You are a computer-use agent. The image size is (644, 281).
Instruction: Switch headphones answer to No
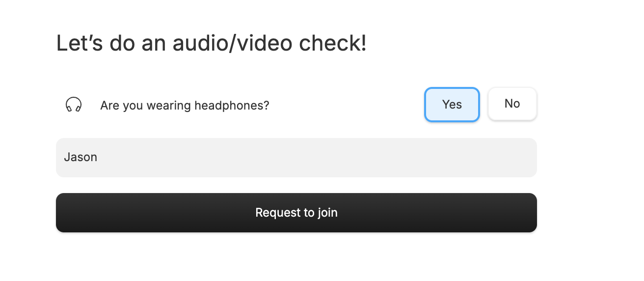pos(512,104)
